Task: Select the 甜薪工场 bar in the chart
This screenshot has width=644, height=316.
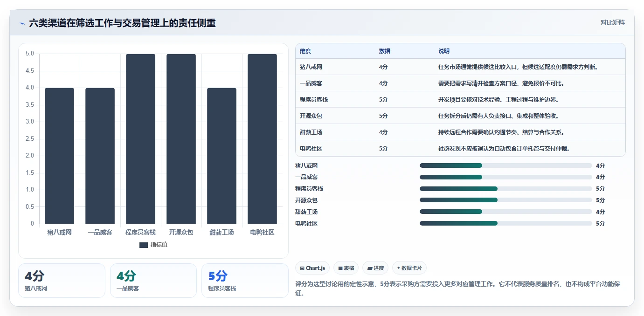Action: point(222,156)
